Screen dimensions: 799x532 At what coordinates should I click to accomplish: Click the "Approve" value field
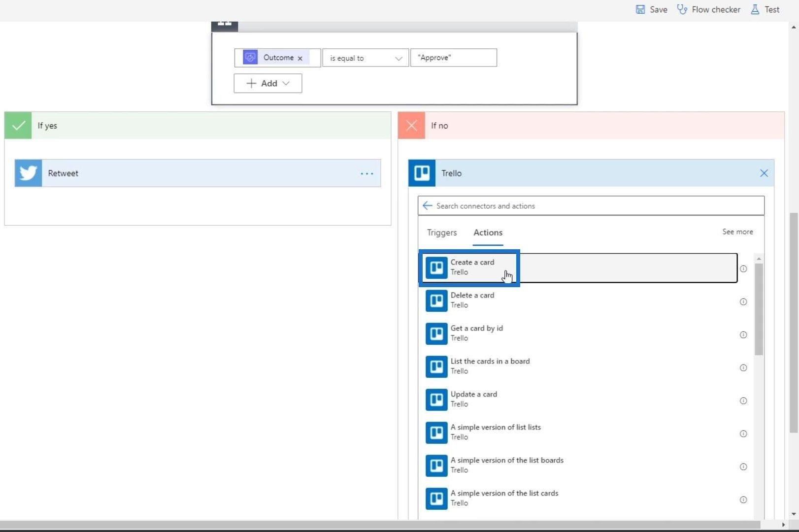tap(453, 58)
